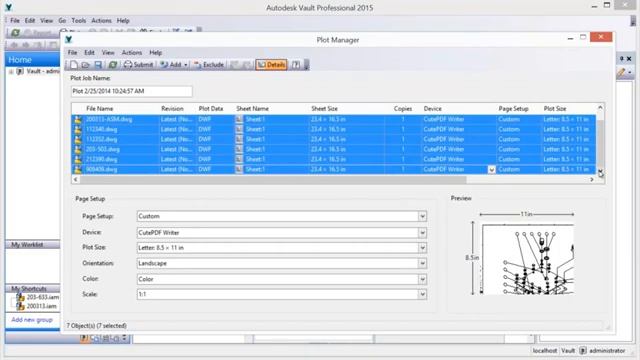Toggle the Details panel button
This screenshot has width=640, height=360.
click(271, 65)
